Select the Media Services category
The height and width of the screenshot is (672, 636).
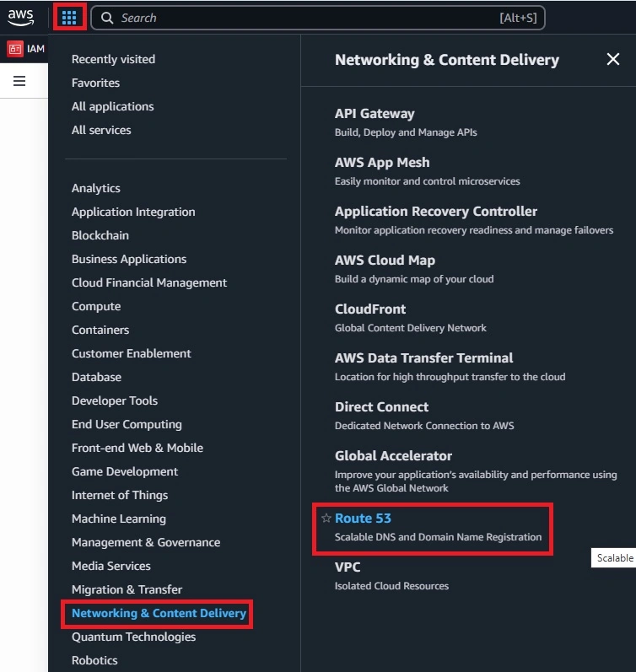pos(111,566)
